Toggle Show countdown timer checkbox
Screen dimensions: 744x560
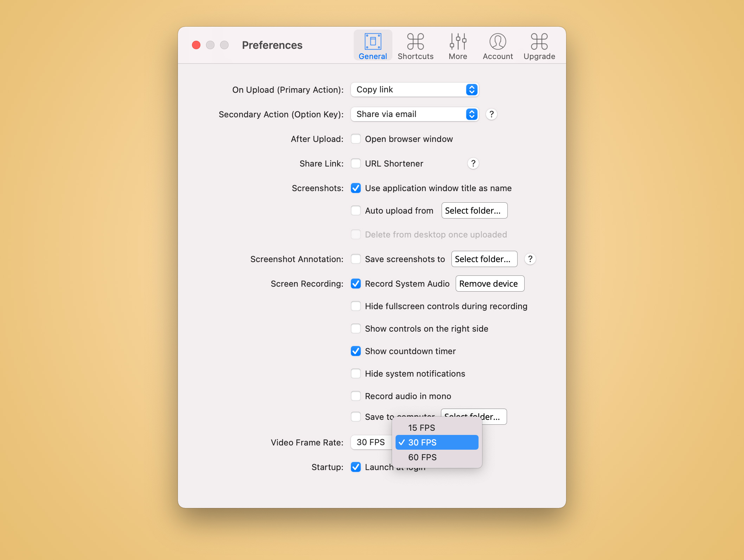tap(356, 351)
